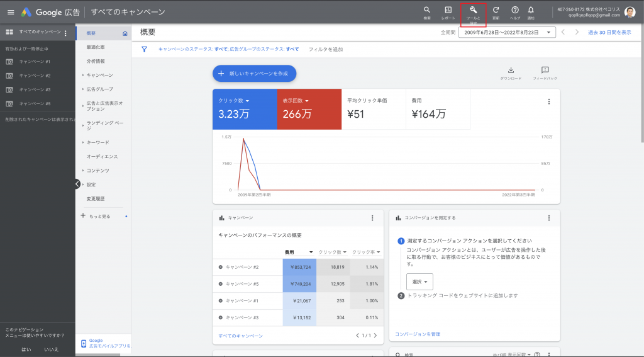
Task: Click the ¥749,204 cost cell
Action: [x=299, y=284]
